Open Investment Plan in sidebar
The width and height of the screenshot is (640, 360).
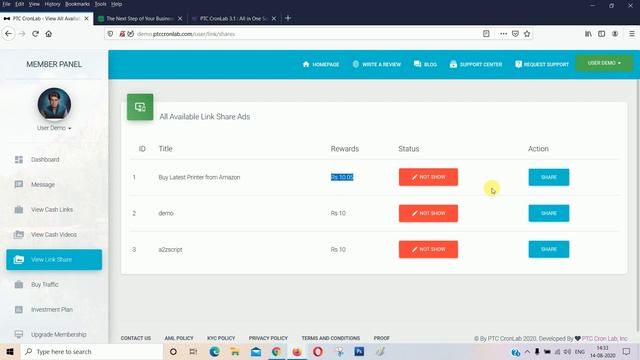click(54, 309)
